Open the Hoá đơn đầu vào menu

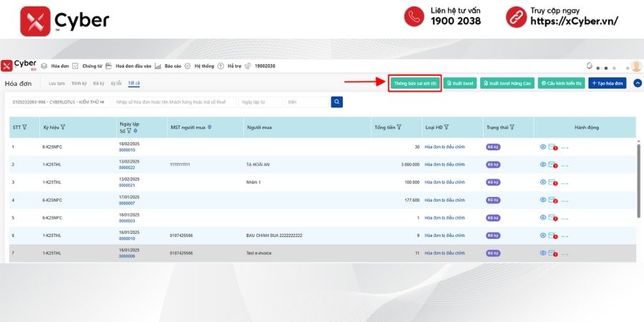[x=133, y=66]
